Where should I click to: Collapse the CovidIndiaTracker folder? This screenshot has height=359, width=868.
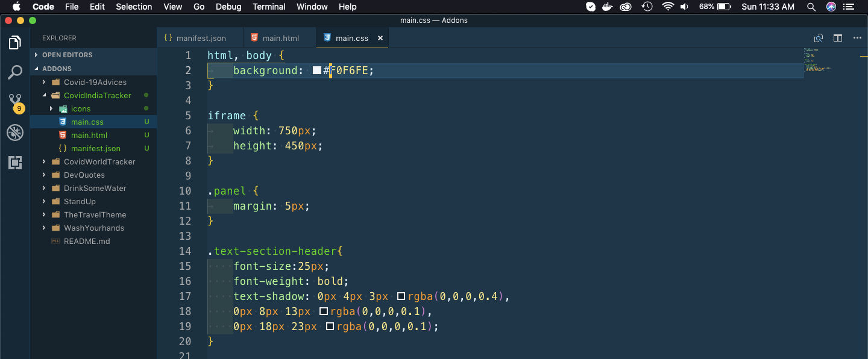(x=43, y=95)
